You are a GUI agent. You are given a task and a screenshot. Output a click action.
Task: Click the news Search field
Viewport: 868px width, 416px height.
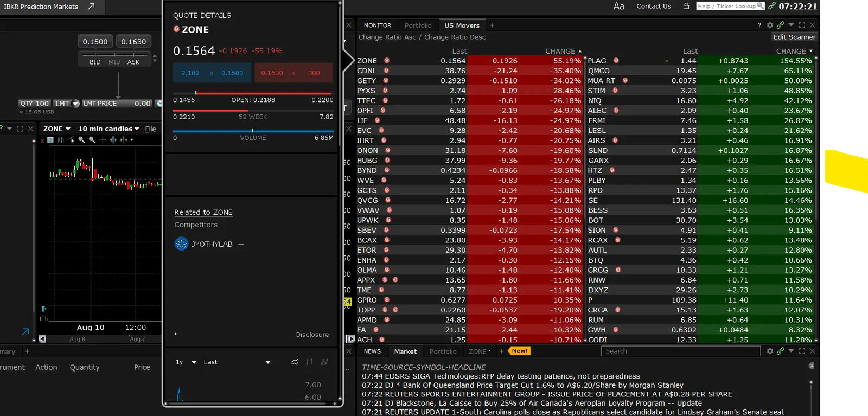(x=681, y=351)
